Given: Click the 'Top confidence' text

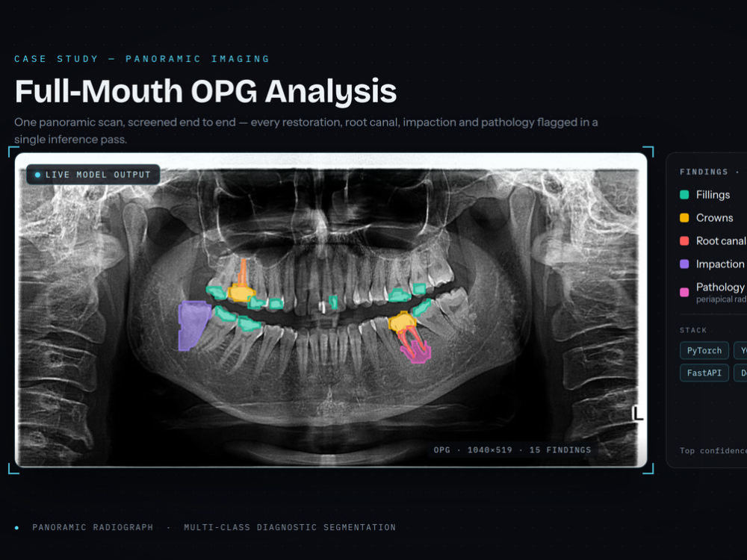Looking at the screenshot, I should [713, 450].
